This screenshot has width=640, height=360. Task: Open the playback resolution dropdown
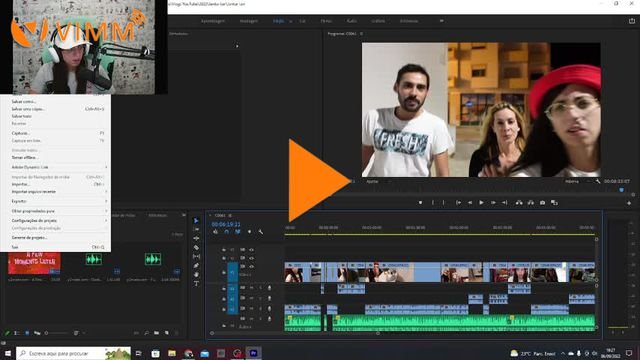(577, 181)
